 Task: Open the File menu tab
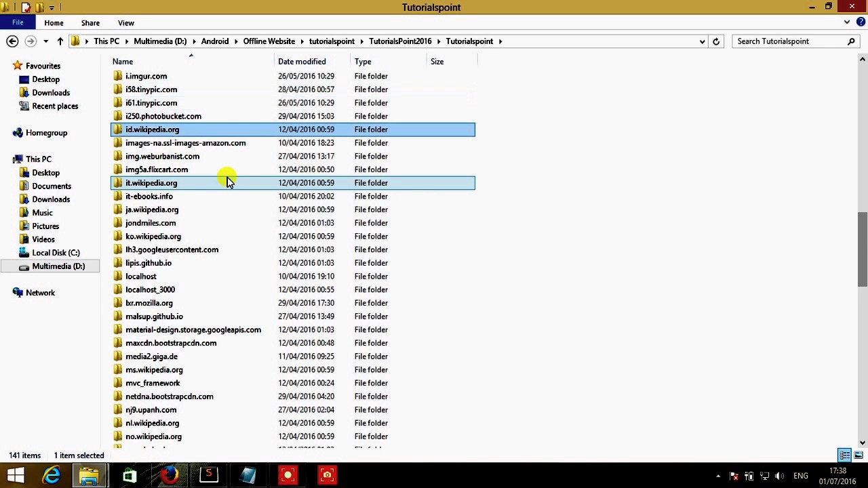pos(18,22)
